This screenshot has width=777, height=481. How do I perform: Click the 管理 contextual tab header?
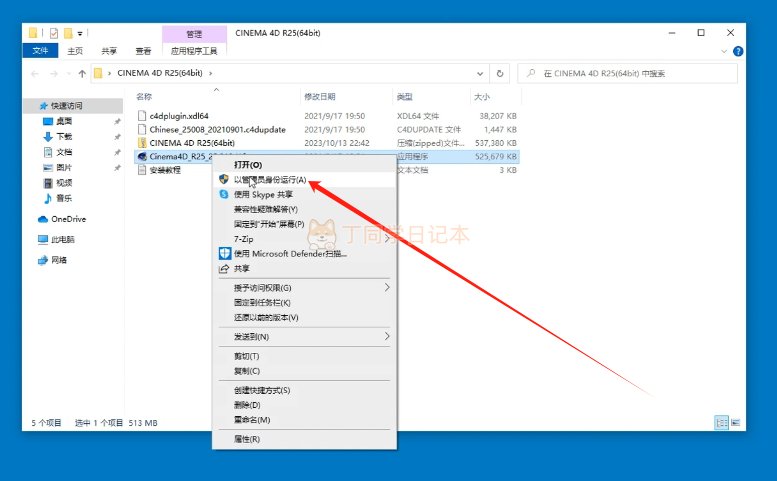(194, 34)
